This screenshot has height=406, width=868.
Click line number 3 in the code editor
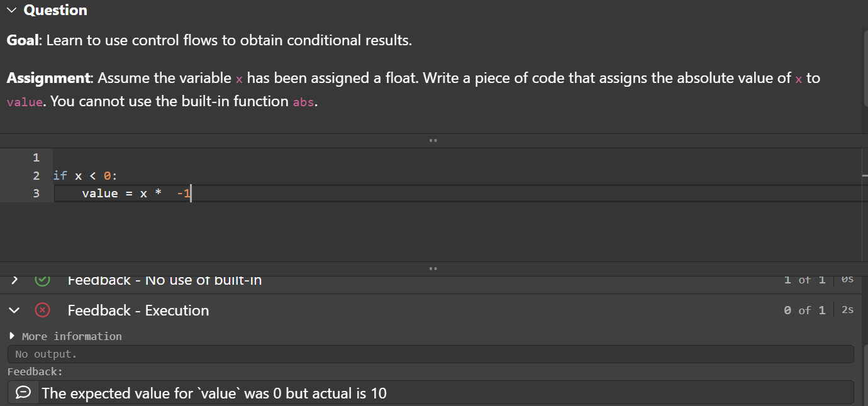pos(36,193)
